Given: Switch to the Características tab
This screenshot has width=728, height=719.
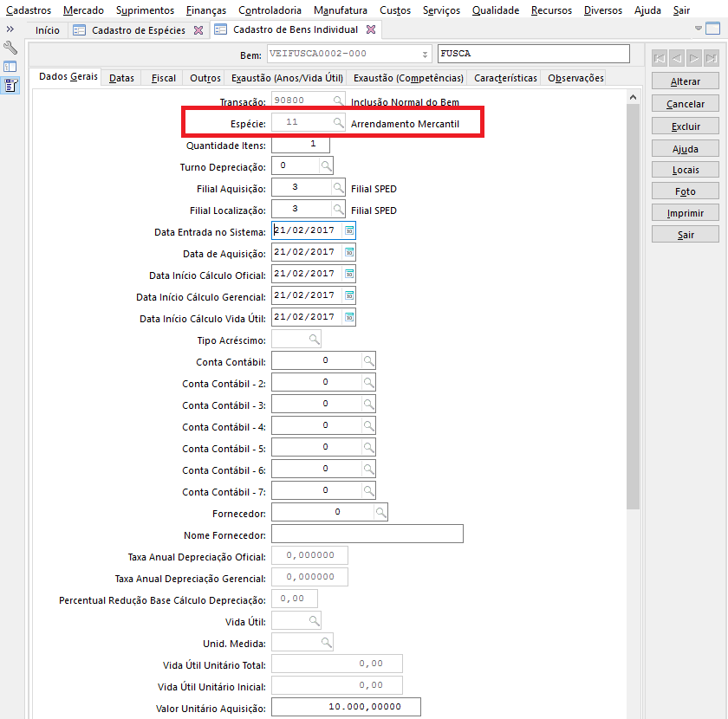Looking at the screenshot, I should [505, 78].
